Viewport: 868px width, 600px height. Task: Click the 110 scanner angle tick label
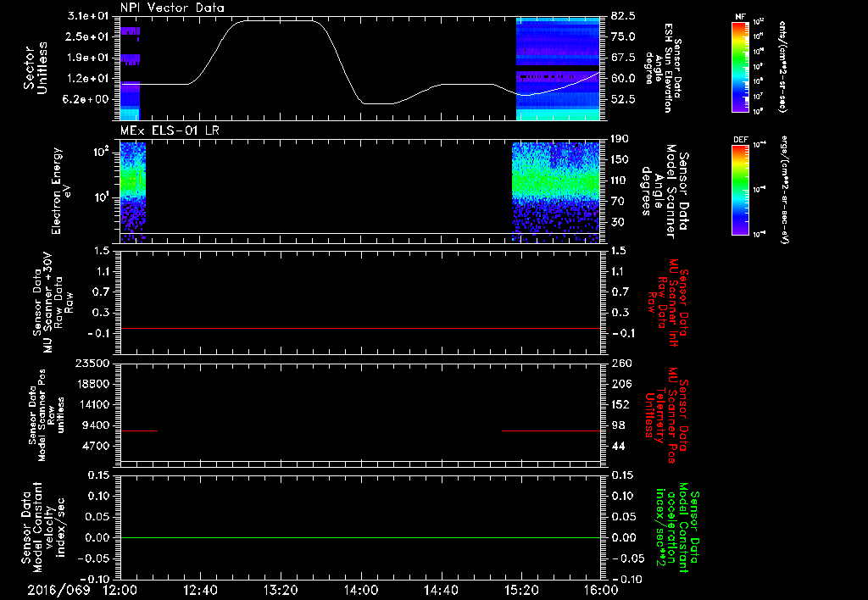[x=620, y=181]
